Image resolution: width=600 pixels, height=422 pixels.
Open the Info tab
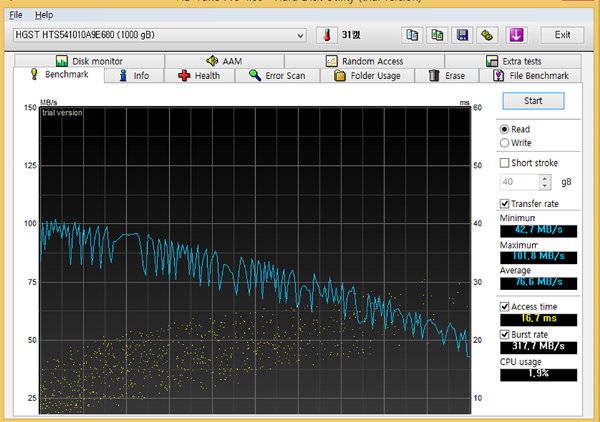[134, 76]
